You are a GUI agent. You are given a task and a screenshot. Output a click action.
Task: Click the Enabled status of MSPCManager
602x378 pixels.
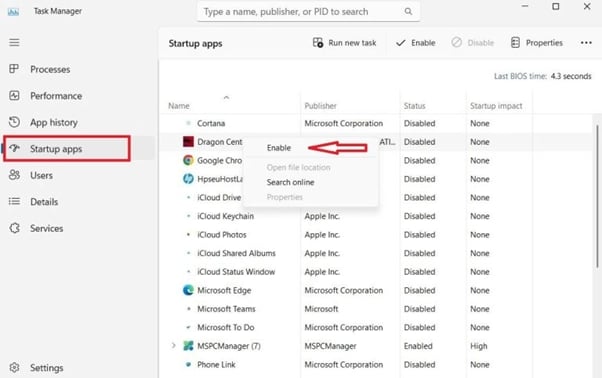(418, 346)
